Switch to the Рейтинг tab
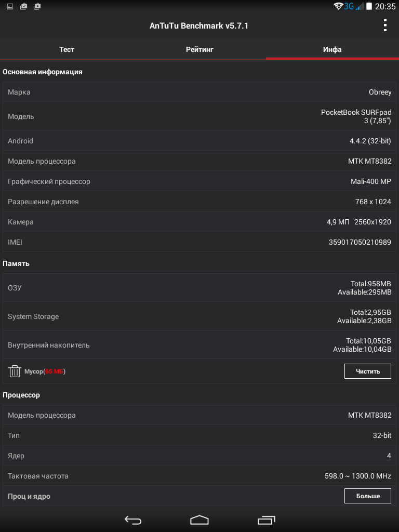 click(x=199, y=49)
